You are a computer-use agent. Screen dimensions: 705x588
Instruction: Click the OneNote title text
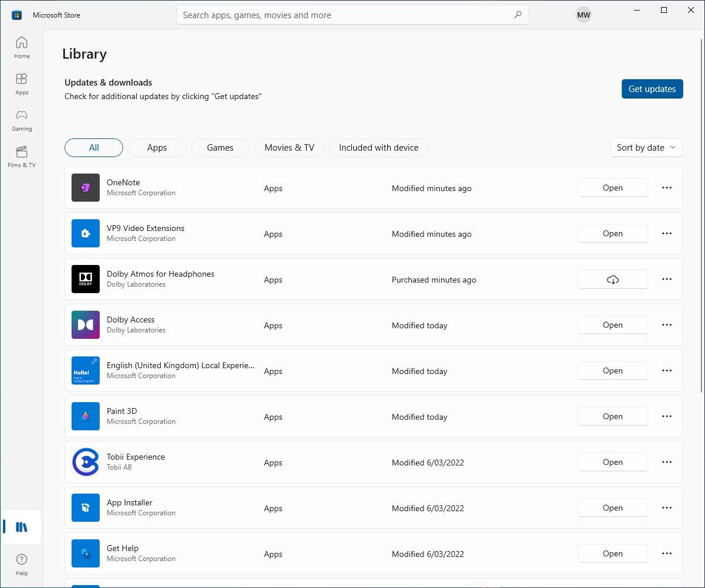tap(123, 182)
